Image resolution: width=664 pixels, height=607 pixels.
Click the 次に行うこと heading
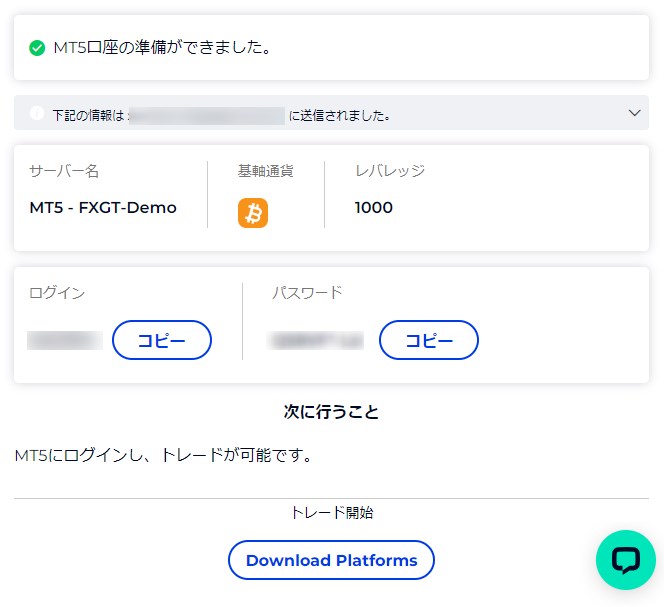click(331, 412)
